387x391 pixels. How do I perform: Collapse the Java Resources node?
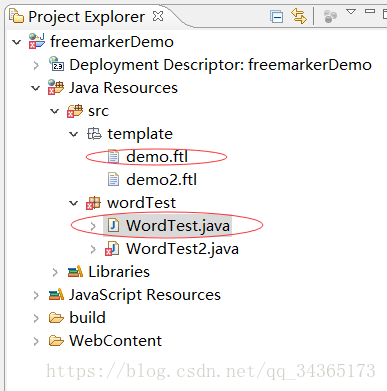point(36,88)
